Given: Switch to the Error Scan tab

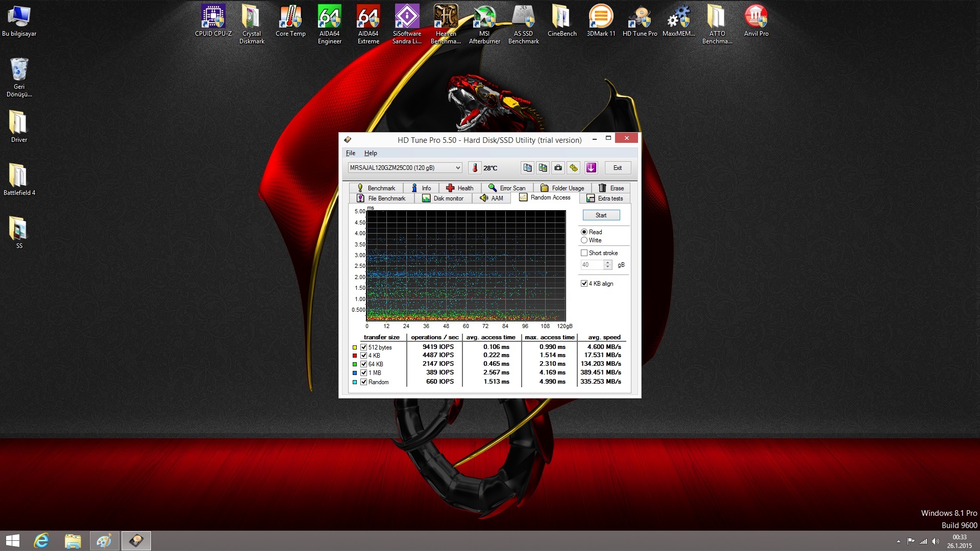Looking at the screenshot, I should coord(507,188).
